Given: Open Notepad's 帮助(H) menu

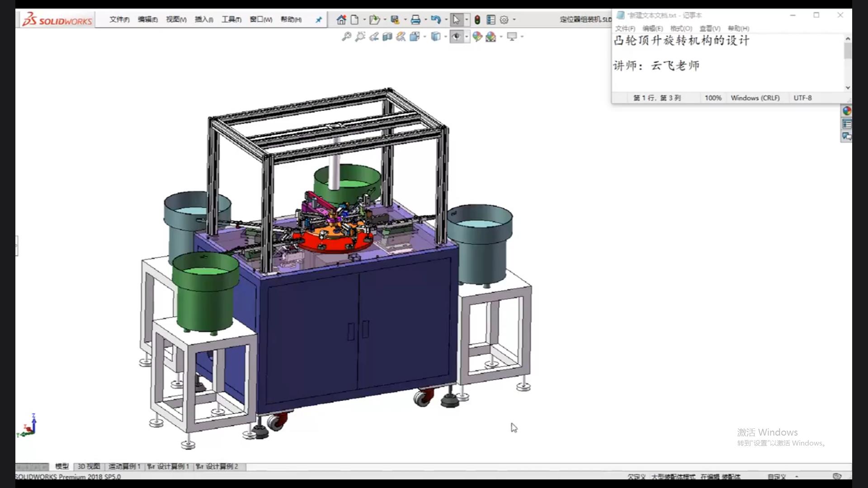Looking at the screenshot, I should [x=738, y=28].
